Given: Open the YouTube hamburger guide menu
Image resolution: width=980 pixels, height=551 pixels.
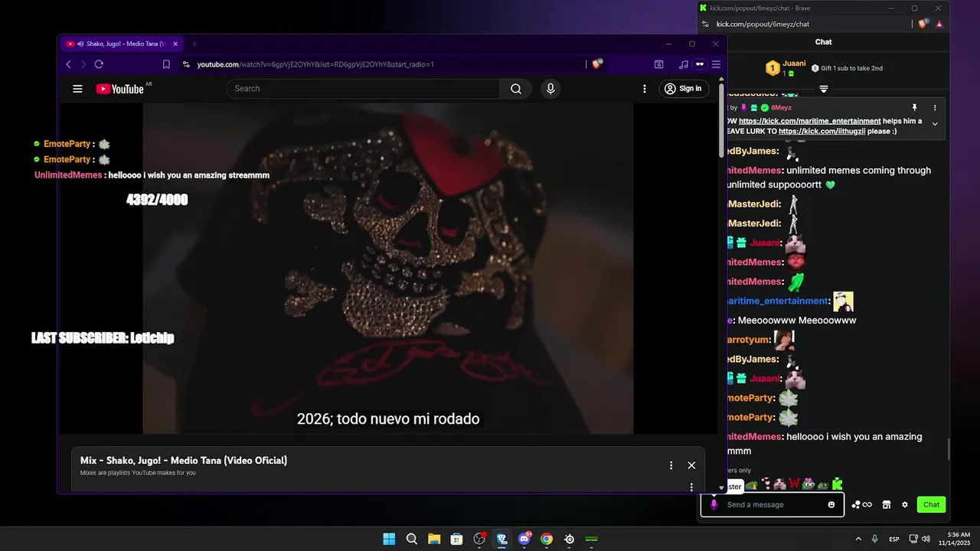Looking at the screenshot, I should [77, 89].
